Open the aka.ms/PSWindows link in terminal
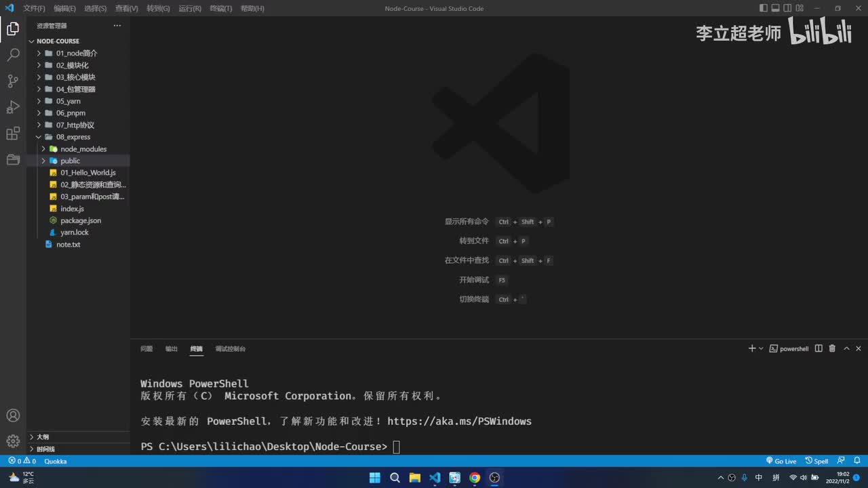The image size is (868, 488). coord(459,422)
